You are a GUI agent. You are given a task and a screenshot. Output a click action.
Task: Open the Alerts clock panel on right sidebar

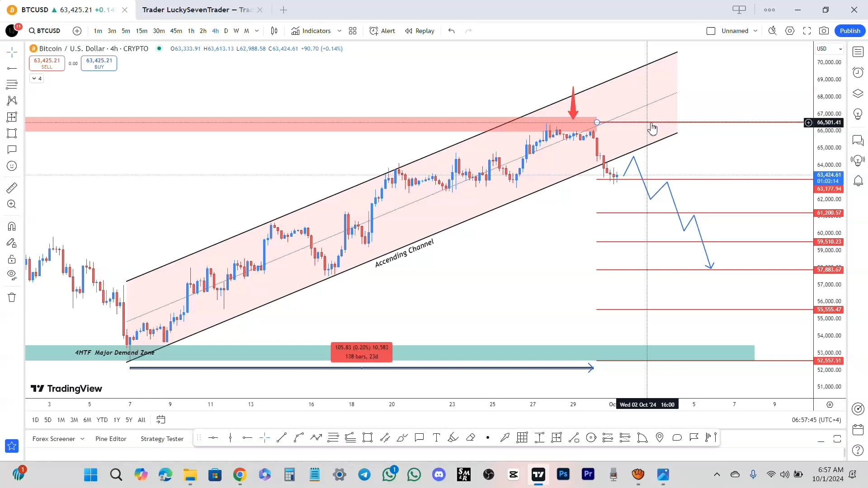coord(858,72)
